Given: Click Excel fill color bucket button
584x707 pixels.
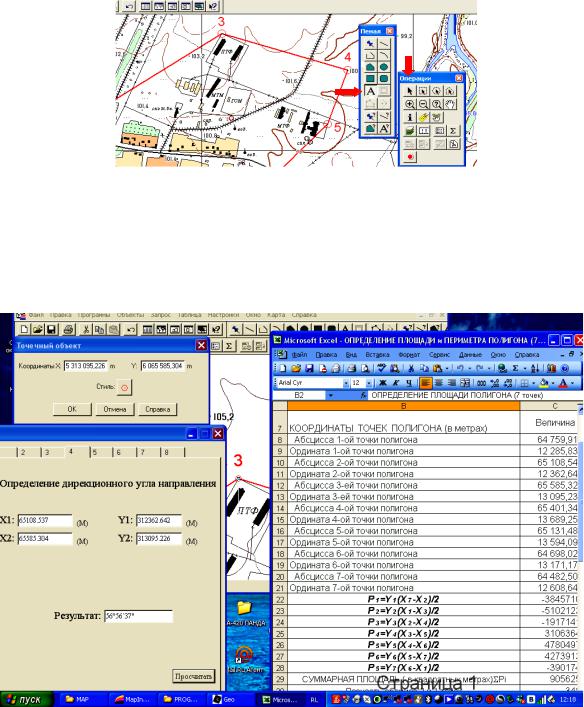Looking at the screenshot, I should (x=544, y=383).
